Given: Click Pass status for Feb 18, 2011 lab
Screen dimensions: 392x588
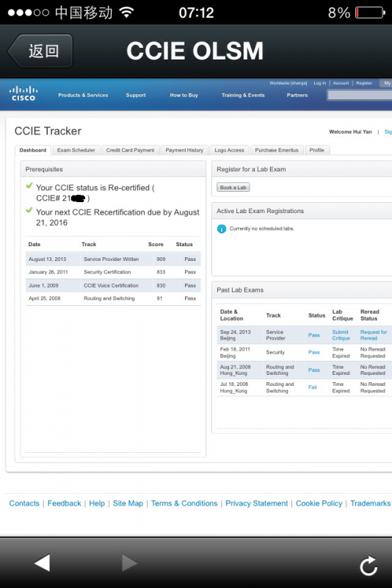Looking at the screenshot, I should (313, 352).
